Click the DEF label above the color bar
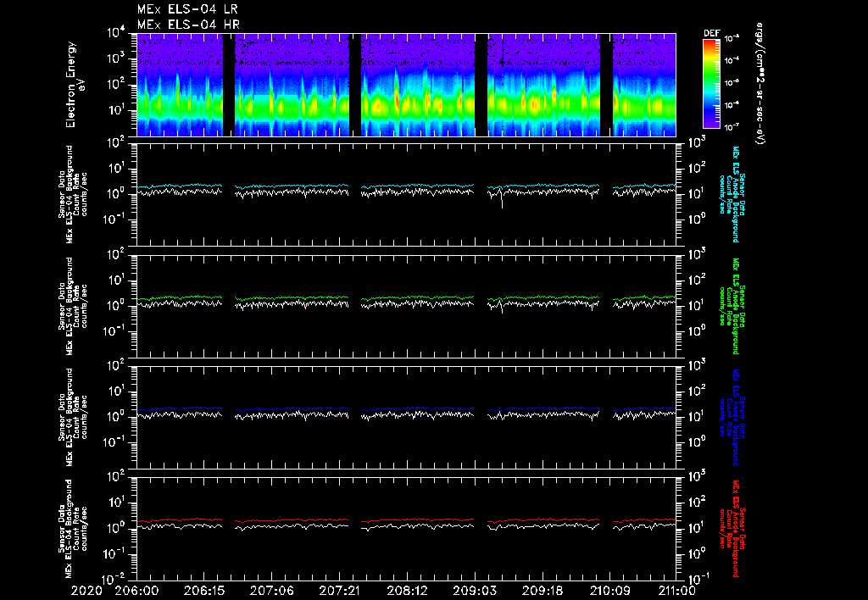Image resolution: width=868 pixels, height=600 pixels. pos(712,33)
